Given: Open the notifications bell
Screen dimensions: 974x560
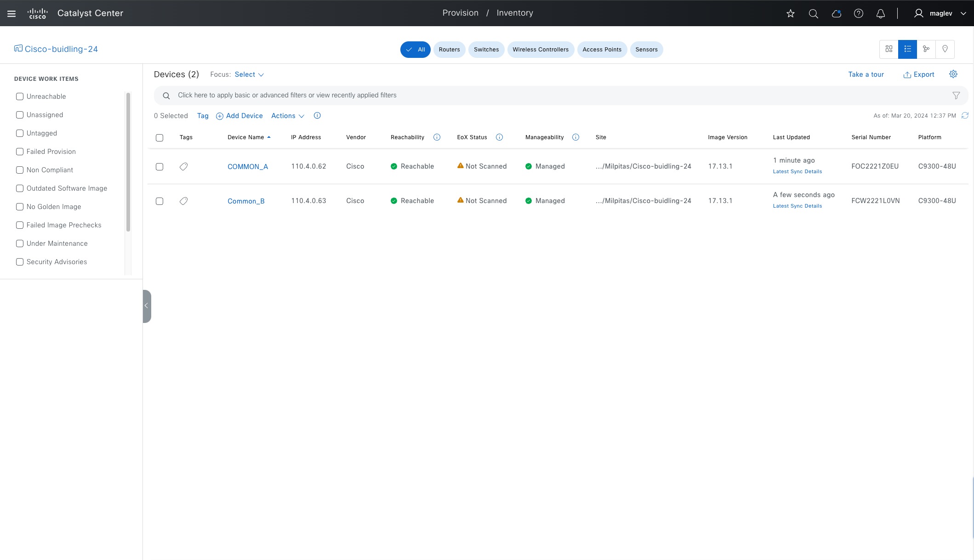Looking at the screenshot, I should tap(881, 13).
